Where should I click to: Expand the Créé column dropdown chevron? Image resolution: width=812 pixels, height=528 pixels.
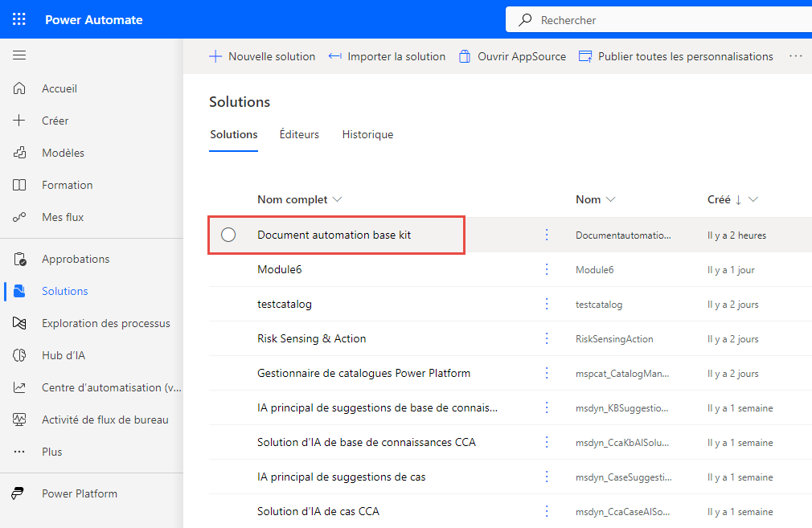click(x=753, y=200)
